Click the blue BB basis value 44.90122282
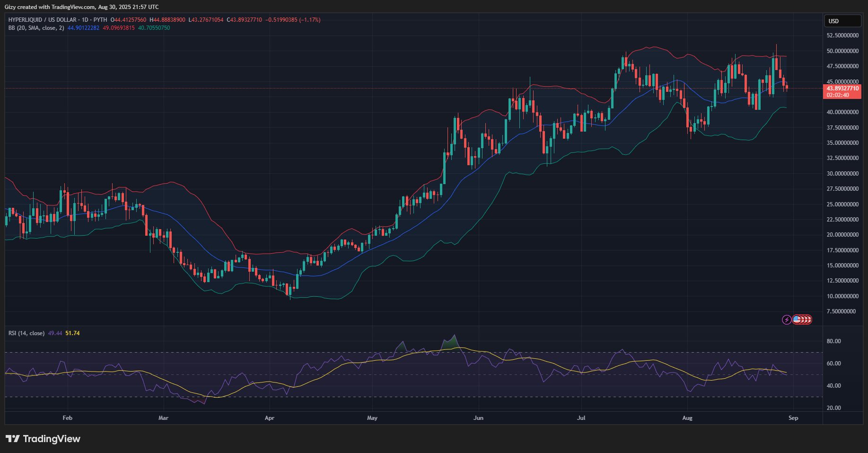The image size is (868, 453). click(x=83, y=28)
